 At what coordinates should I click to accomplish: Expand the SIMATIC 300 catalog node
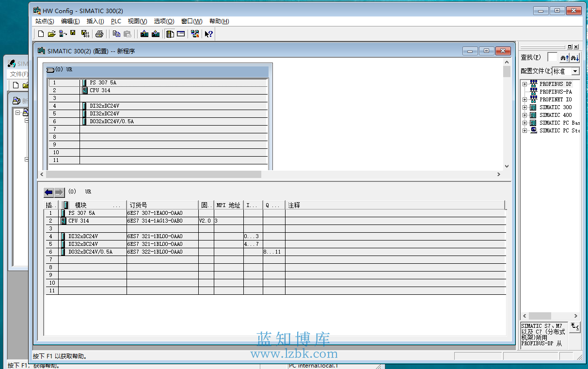[524, 107]
